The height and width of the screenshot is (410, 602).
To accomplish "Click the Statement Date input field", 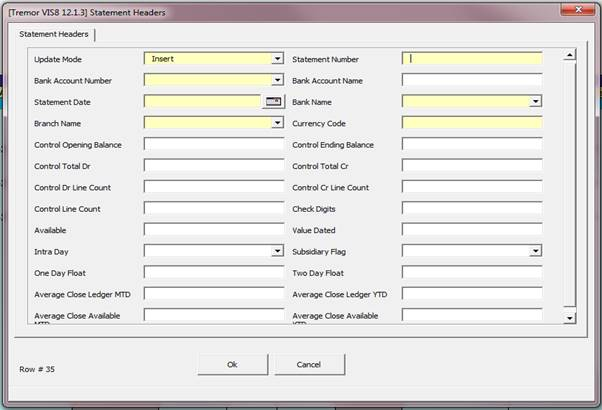I will 203,101.
